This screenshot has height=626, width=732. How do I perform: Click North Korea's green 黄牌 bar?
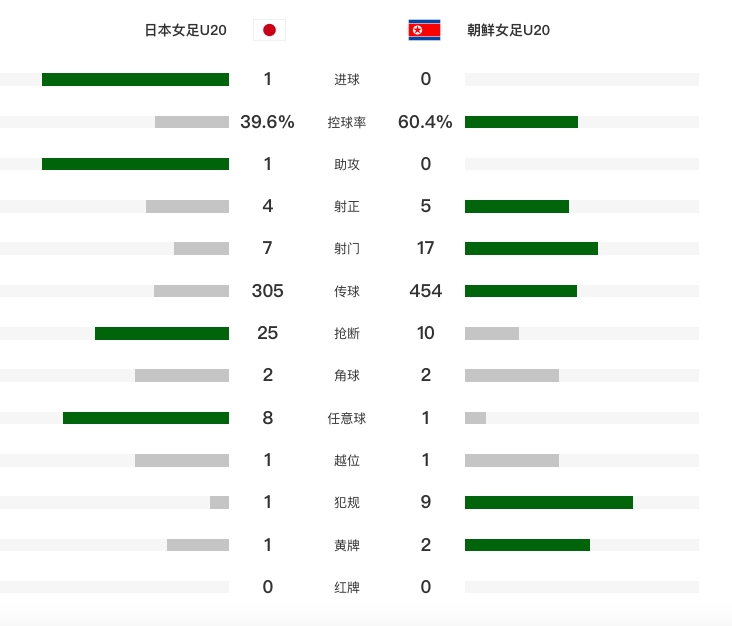[x=527, y=545]
